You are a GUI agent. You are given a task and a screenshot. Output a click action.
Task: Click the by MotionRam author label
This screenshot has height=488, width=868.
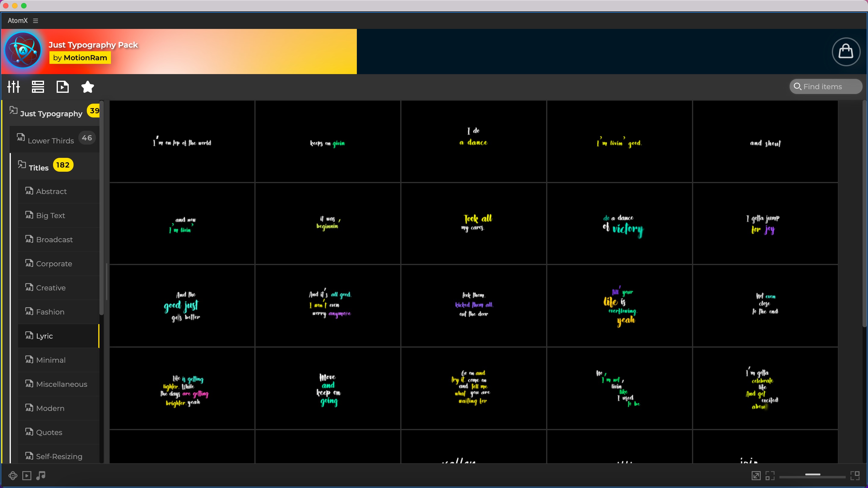80,58
